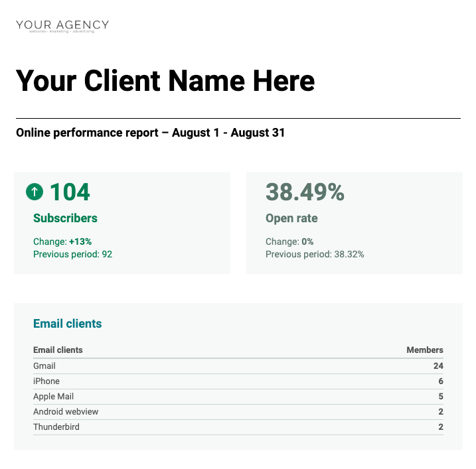
Task: Click the 38.49% open rate value
Action: click(305, 192)
